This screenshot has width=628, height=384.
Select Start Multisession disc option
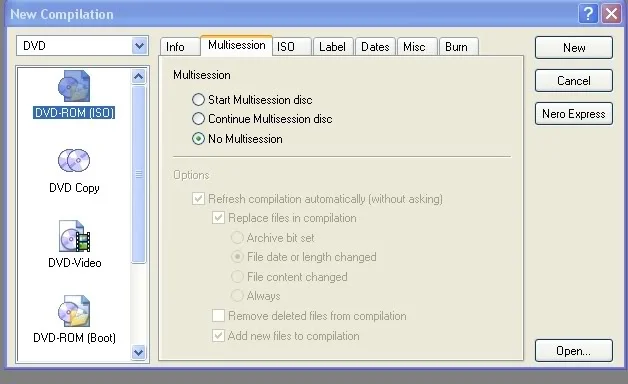[x=198, y=100]
